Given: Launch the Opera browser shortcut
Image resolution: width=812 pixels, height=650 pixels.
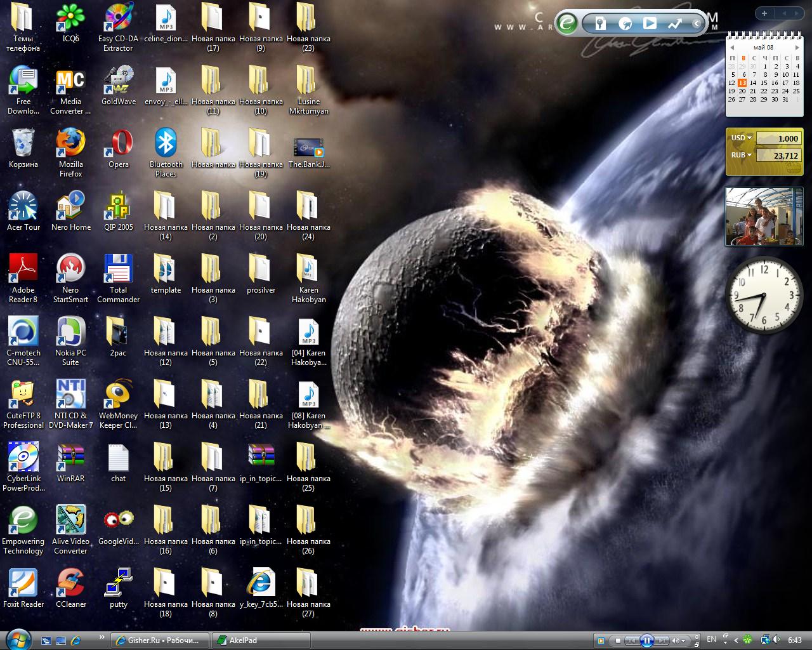Looking at the screenshot, I should click(118, 143).
